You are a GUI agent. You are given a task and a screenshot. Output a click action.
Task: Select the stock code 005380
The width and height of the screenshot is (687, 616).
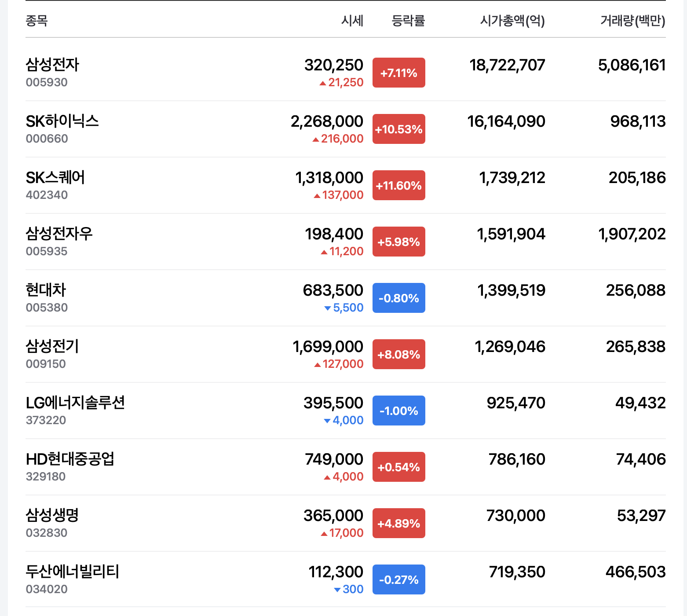[x=47, y=308]
